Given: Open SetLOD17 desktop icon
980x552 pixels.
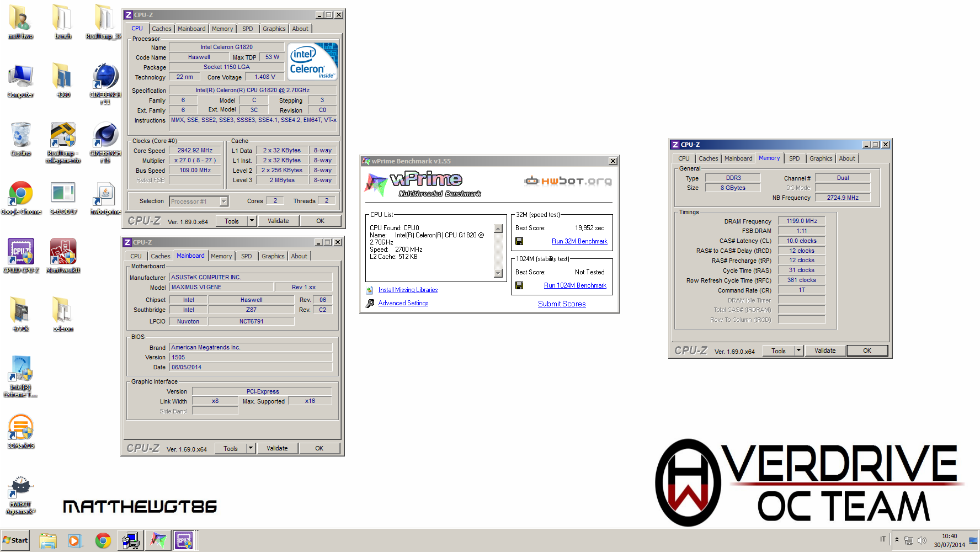Looking at the screenshot, I should 63,197.
